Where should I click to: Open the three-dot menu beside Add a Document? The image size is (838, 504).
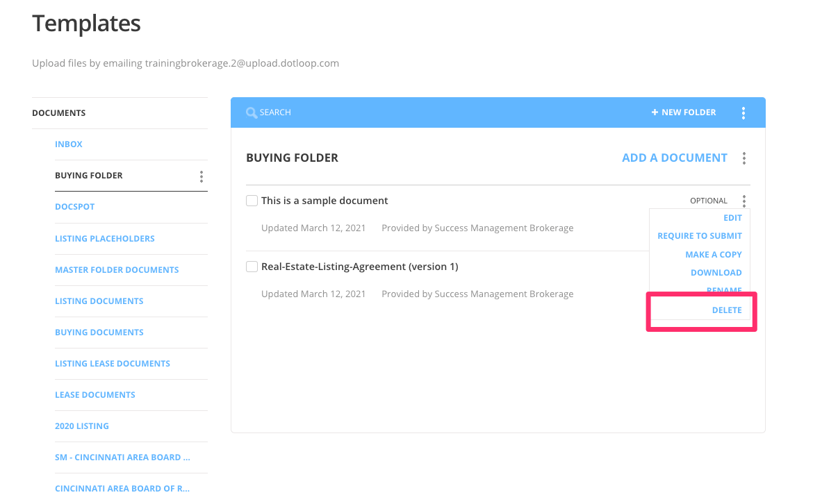tap(743, 158)
